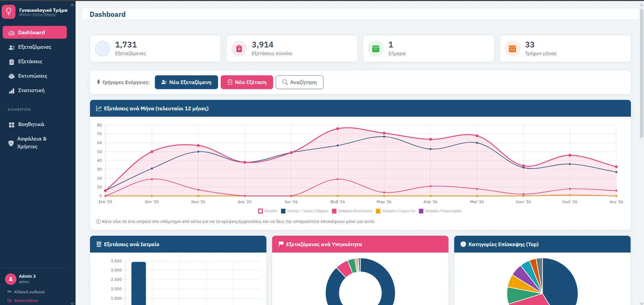
Task: Click the value "3,914"
Action: pos(262,45)
